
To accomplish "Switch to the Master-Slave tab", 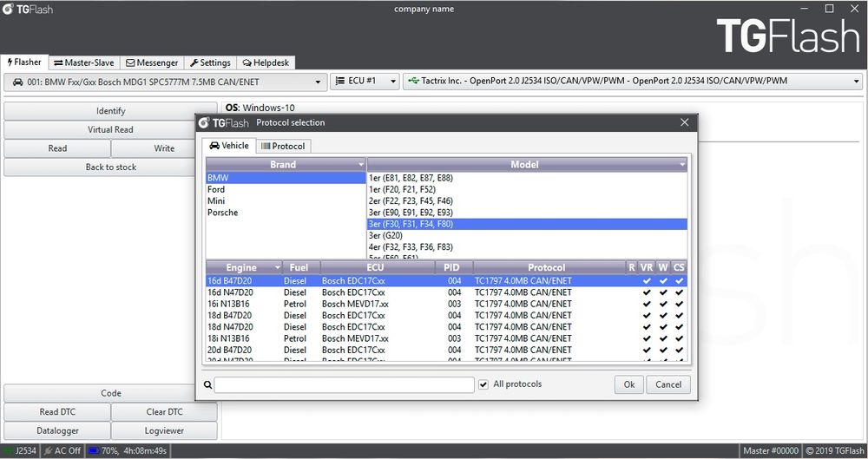I will (x=83, y=62).
